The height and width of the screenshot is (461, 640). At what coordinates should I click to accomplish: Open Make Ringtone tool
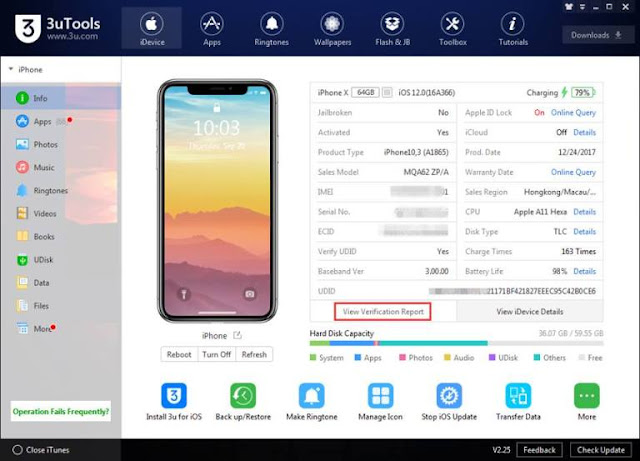pyautogui.click(x=311, y=395)
